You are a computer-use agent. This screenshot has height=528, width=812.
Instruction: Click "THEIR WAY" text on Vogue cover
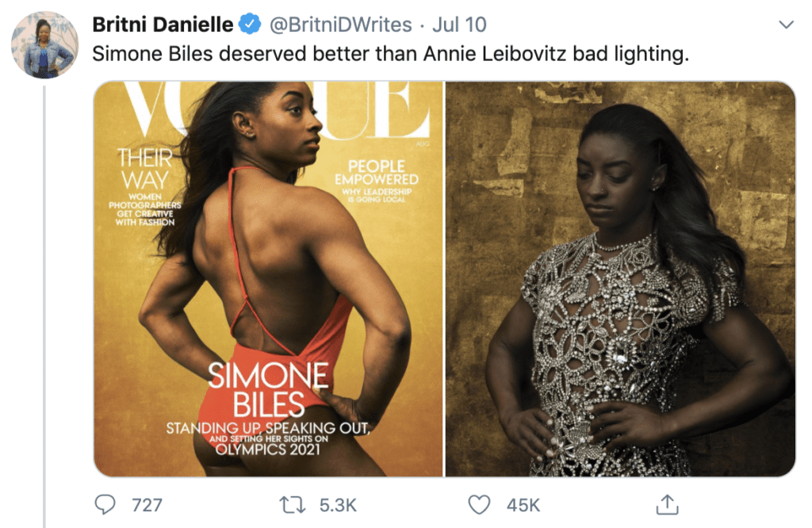(x=145, y=170)
